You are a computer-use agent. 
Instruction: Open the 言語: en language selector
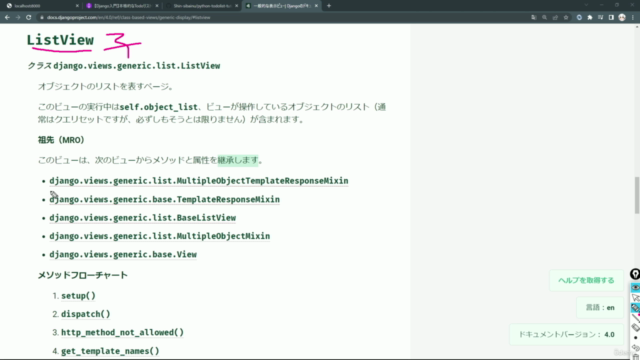600,307
